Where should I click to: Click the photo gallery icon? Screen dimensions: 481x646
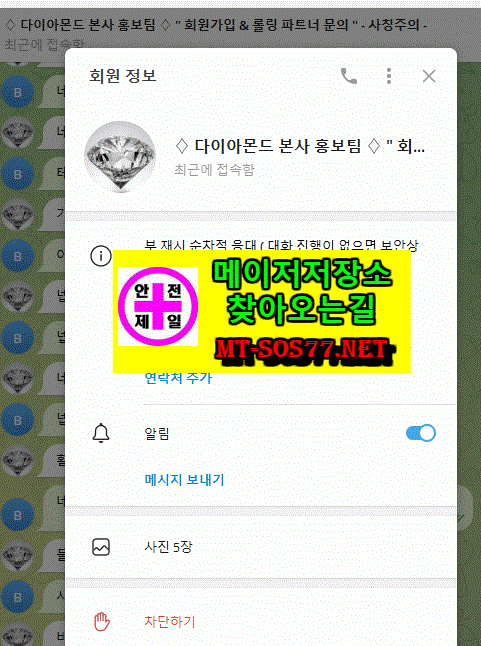click(101, 547)
